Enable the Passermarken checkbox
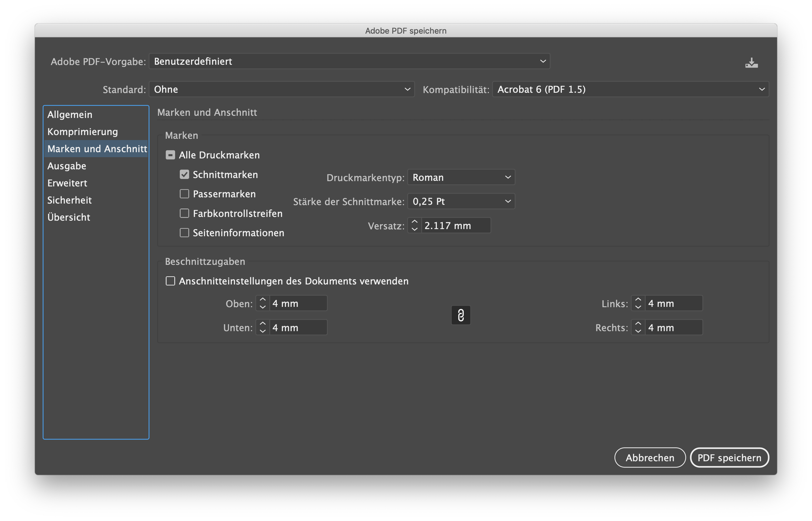Screen dimensions: 812x521 (x=184, y=194)
